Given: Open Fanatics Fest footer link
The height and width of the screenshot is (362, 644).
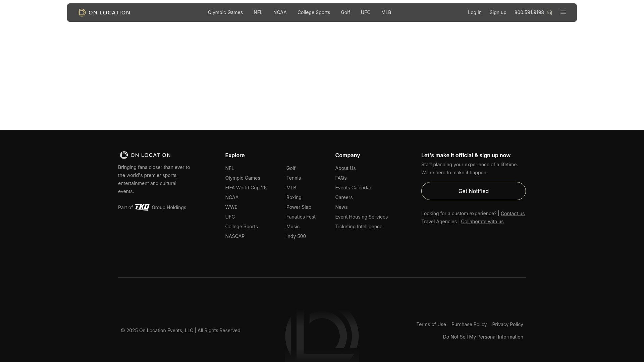Looking at the screenshot, I should click(301, 217).
